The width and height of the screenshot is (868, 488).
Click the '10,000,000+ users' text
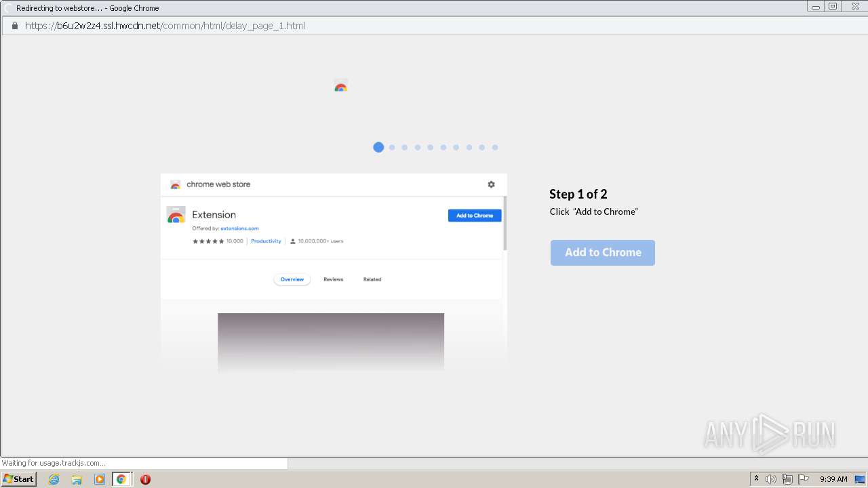click(x=321, y=241)
